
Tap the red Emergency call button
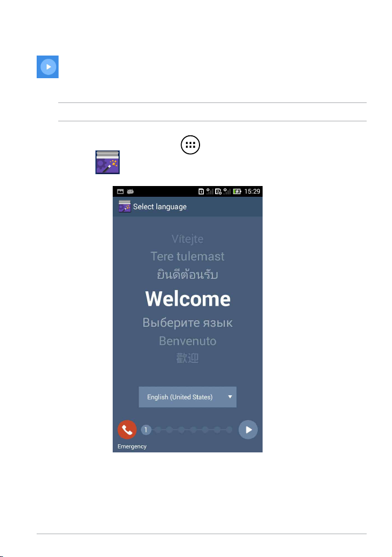coord(127,430)
